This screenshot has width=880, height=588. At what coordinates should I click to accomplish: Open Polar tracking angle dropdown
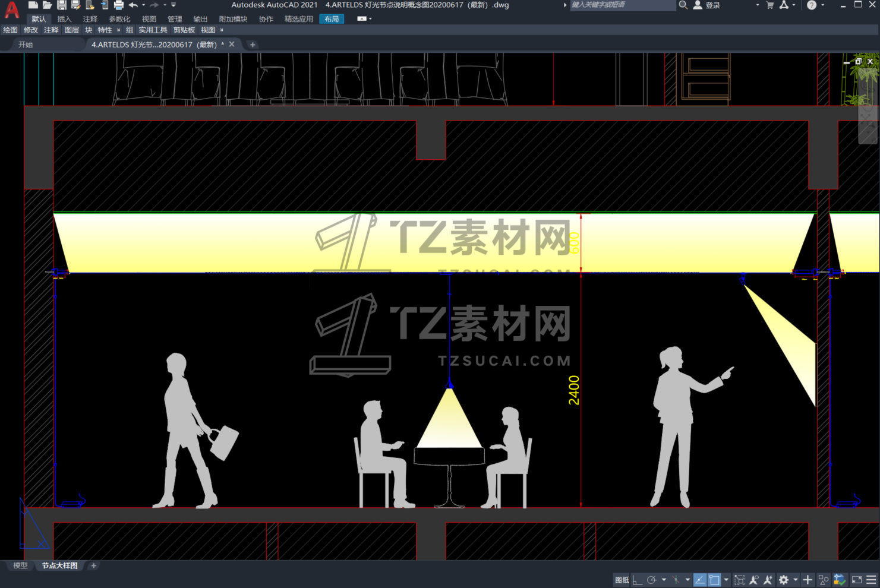point(664,580)
